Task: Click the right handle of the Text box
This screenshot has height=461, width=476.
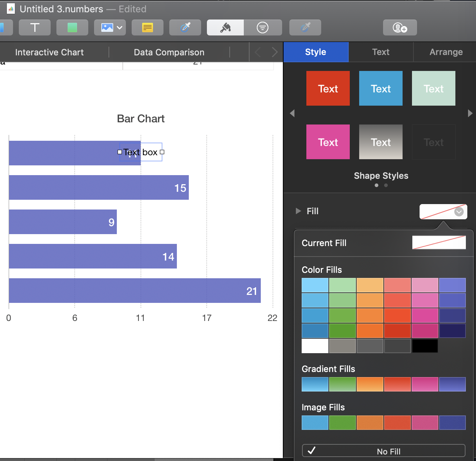Action: coord(162,152)
